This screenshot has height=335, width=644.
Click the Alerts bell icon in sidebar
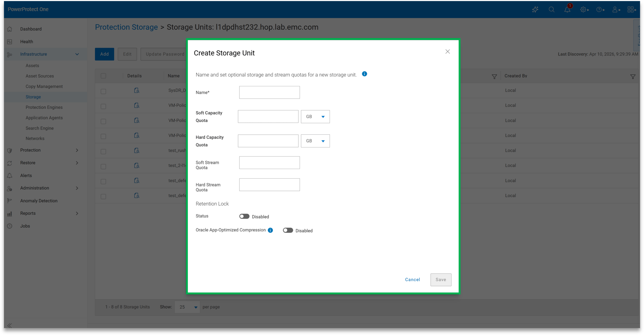coord(10,176)
